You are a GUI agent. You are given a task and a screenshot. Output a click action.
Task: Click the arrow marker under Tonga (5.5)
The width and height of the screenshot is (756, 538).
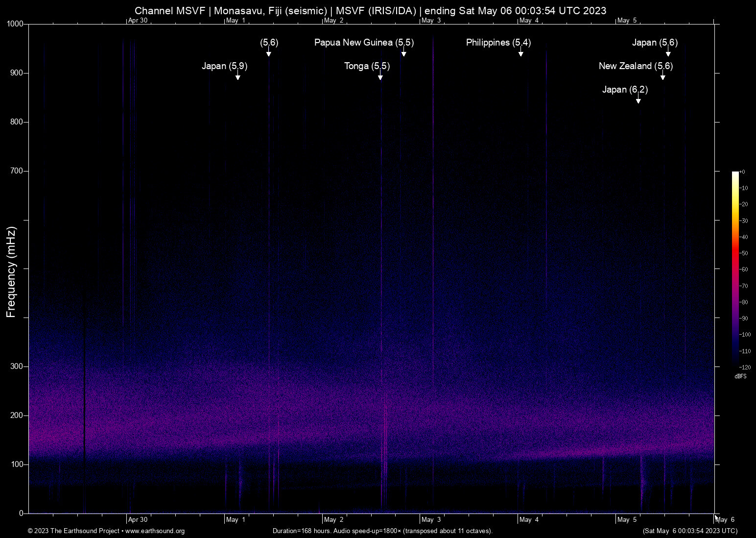[380, 76]
